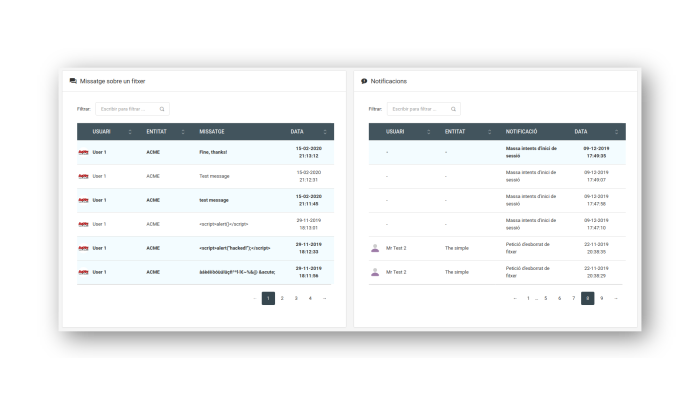Click the next arrow in notifications pagination

[x=616, y=298]
